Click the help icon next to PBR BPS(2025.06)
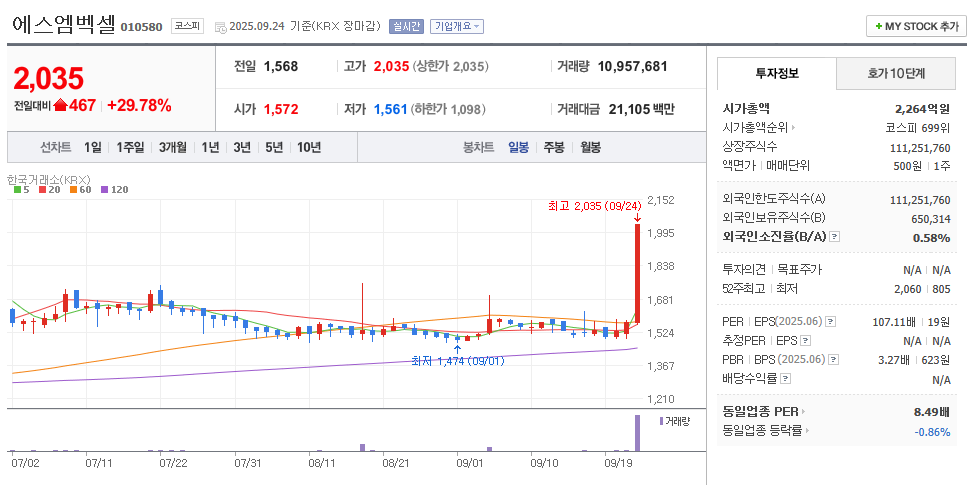Viewport: 977px width, 485px height. [834, 360]
